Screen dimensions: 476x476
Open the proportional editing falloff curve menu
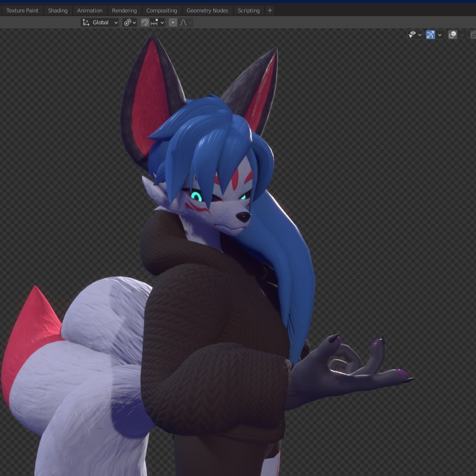pyautogui.click(x=184, y=22)
